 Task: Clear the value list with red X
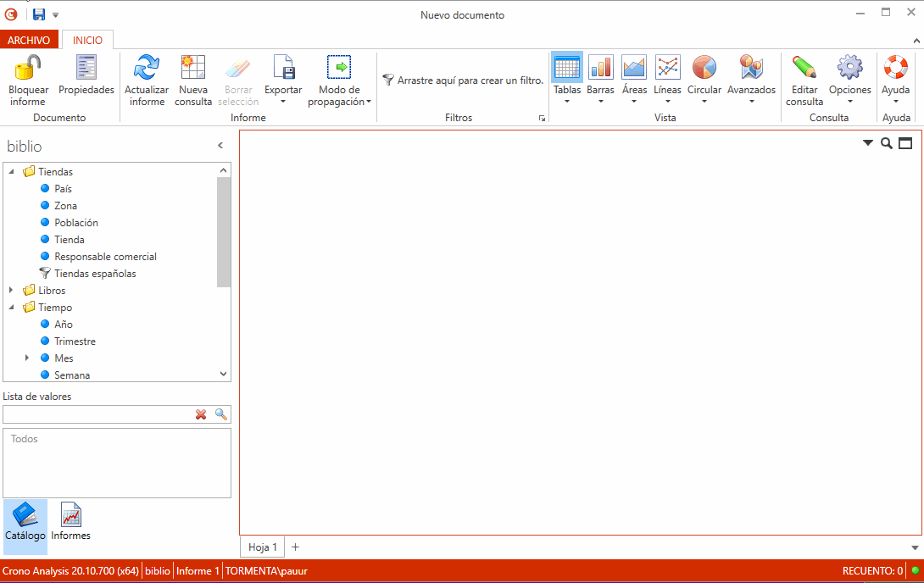pyautogui.click(x=201, y=414)
